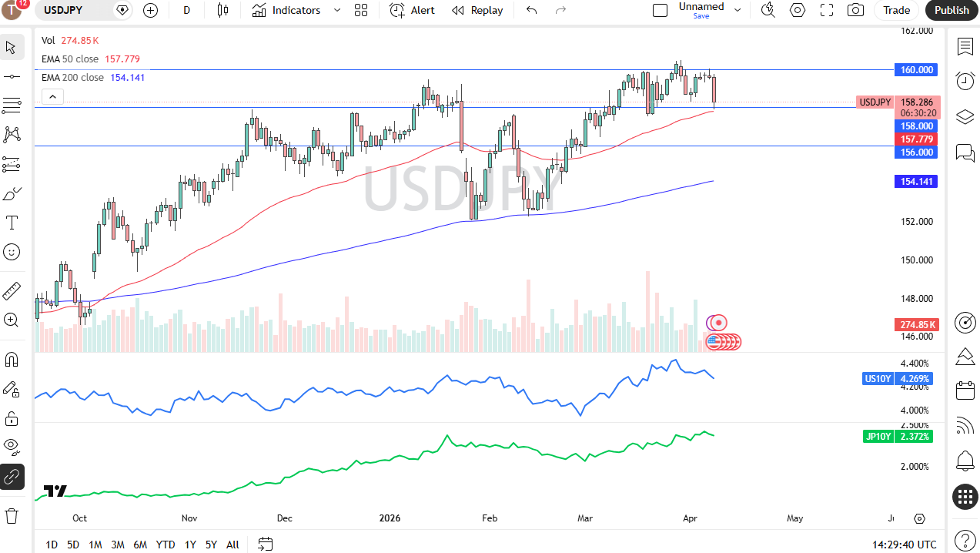The height and width of the screenshot is (553, 980).
Task: Collapse the legend with the arrow chevron
Action: pyautogui.click(x=52, y=96)
